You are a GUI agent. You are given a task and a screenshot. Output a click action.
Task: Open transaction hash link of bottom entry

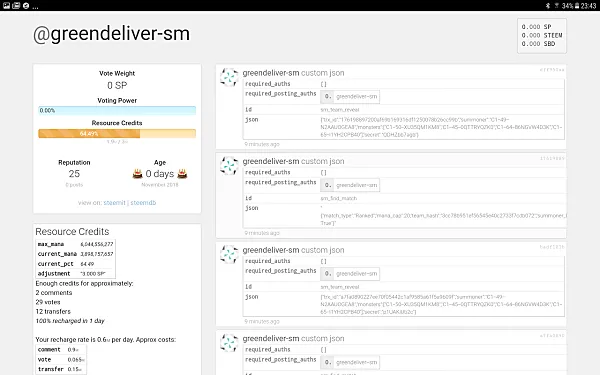point(552,336)
